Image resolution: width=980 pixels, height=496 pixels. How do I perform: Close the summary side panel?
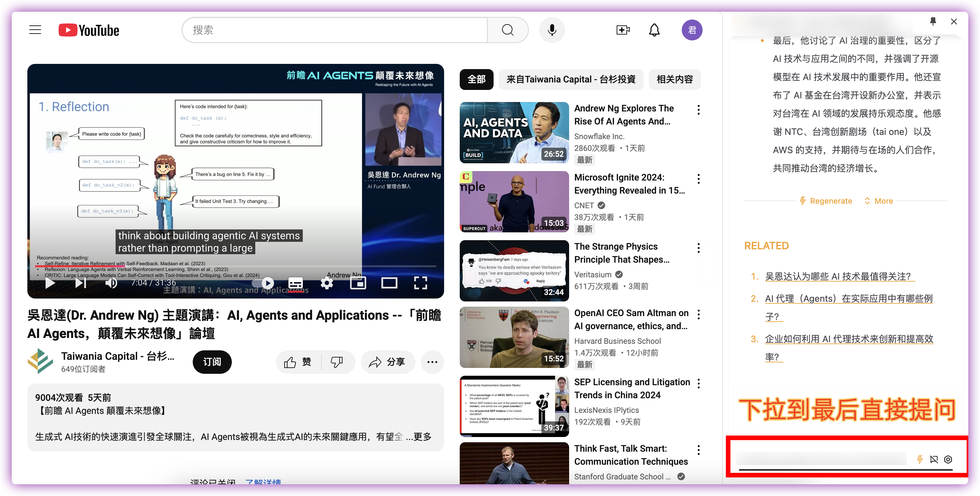coord(953,22)
